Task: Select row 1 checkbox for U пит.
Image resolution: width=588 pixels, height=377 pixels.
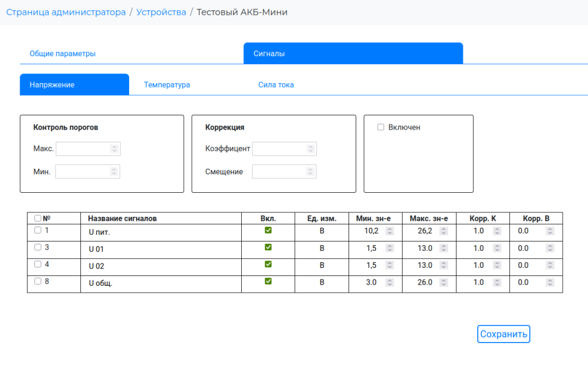Action: coord(38,230)
